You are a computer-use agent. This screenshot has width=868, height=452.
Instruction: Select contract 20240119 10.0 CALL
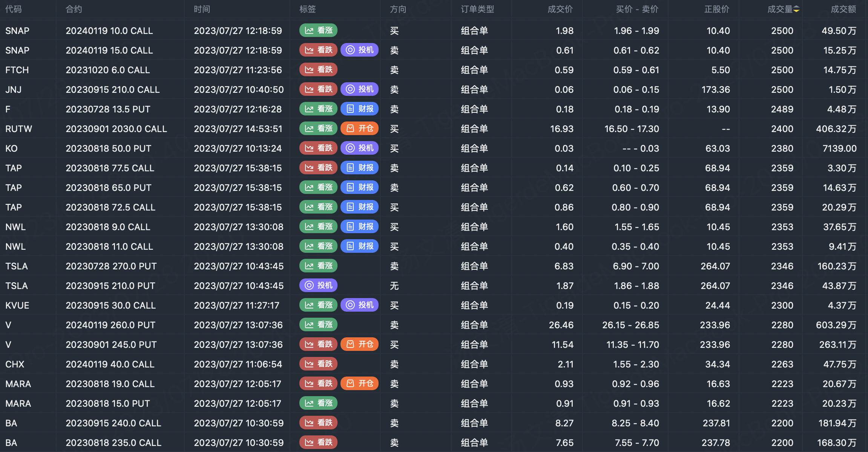[109, 31]
